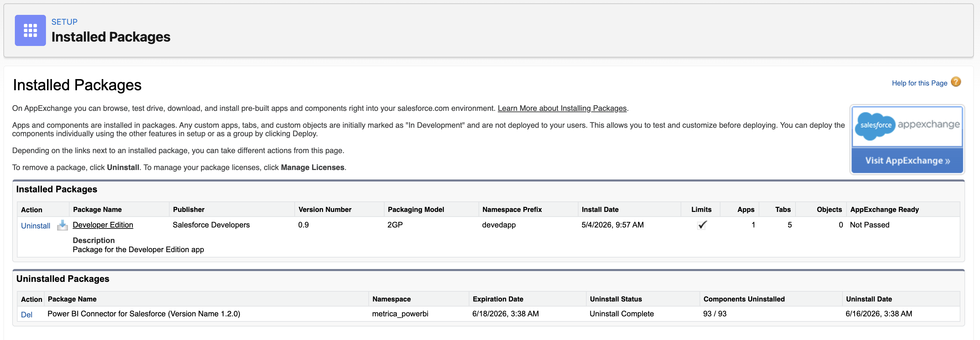Image resolution: width=980 pixels, height=340 pixels.
Task: Open Learn More about Installing Packages link
Action: (x=562, y=108)
